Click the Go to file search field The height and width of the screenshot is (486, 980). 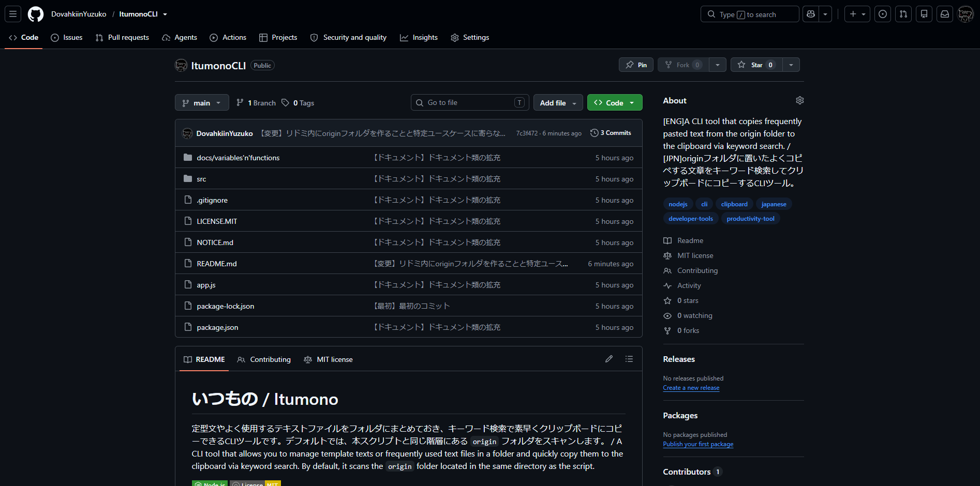tap(470, 102)
